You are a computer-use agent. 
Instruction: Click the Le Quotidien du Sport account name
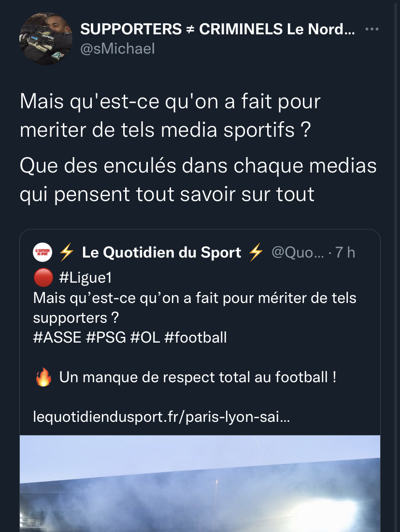[161, 252]
